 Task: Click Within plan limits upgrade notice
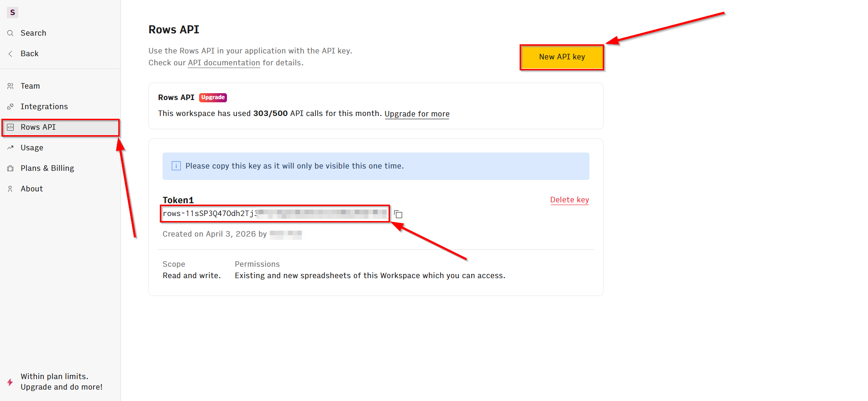(61, 381)
